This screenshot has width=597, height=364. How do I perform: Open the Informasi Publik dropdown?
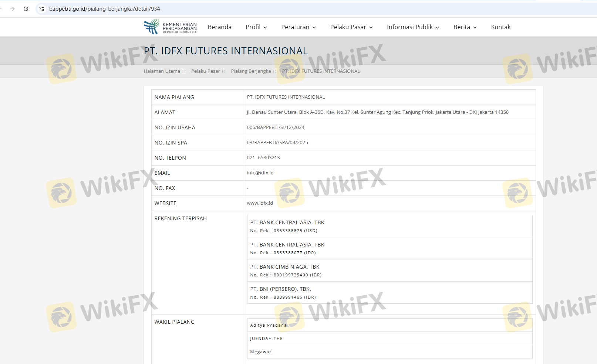coord(413,27)
